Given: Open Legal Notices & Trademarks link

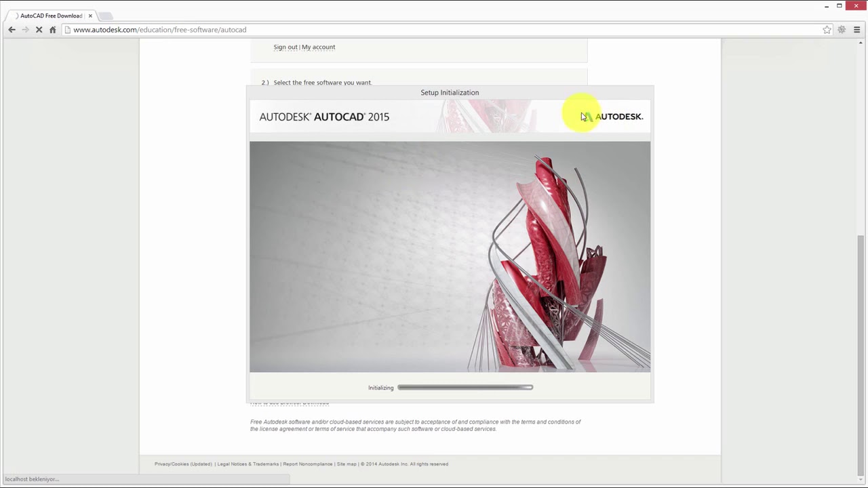Looking at the screenshot, I should [248, 464].
